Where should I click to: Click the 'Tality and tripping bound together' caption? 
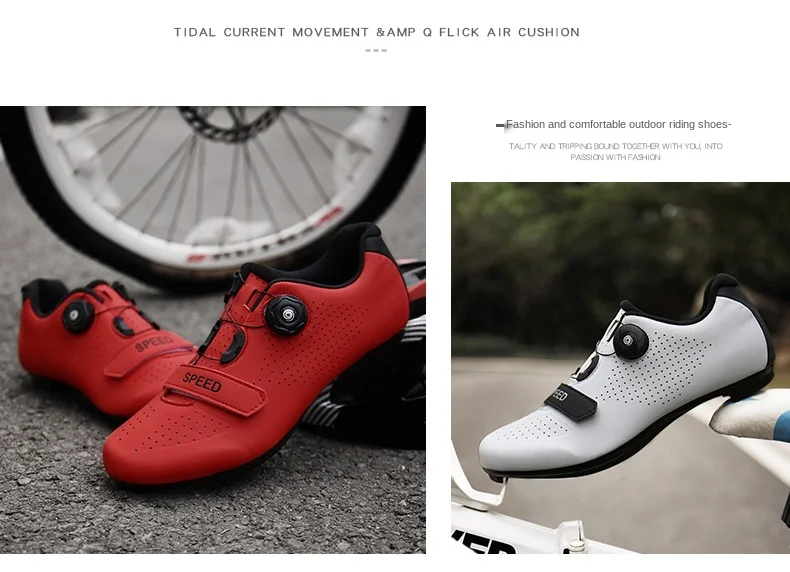(615, 151)
